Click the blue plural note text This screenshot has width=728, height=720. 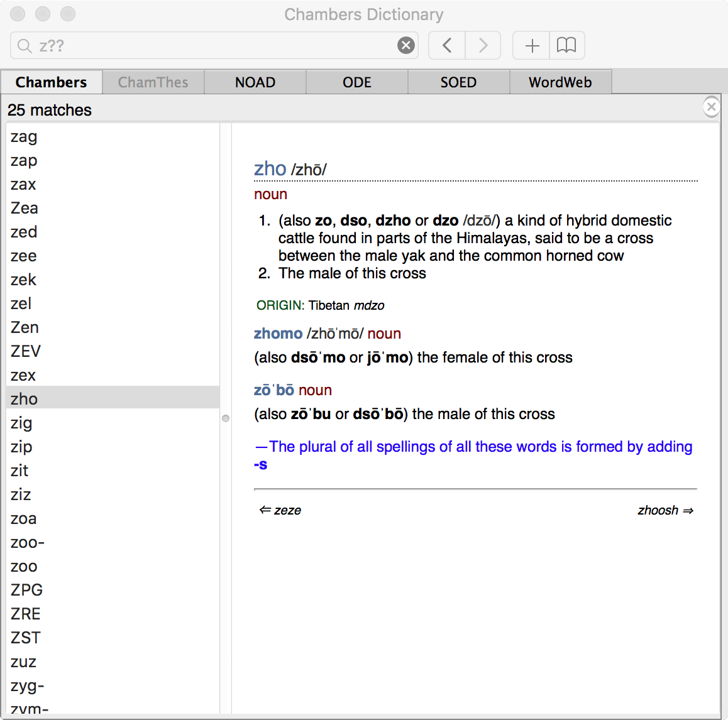473,455
